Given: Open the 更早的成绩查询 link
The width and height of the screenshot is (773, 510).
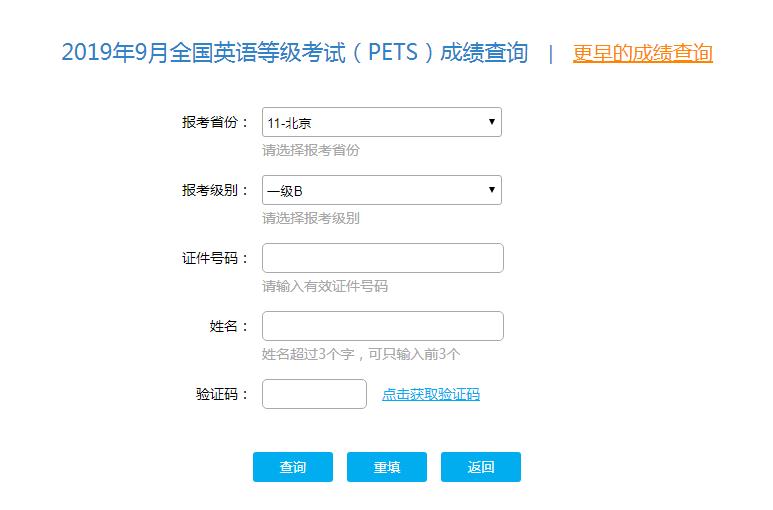Looking at the screenshot, I should tap(642, 54).
